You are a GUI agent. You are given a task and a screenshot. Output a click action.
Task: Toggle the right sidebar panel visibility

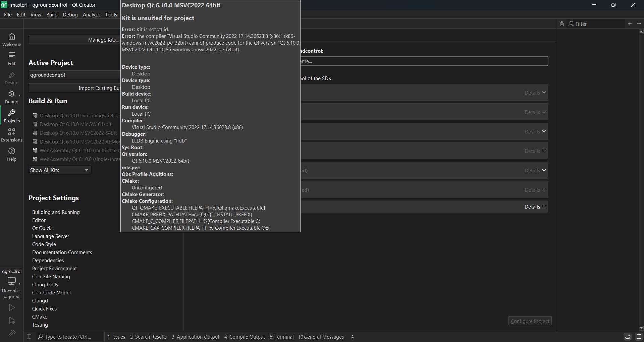coord(640,336)
